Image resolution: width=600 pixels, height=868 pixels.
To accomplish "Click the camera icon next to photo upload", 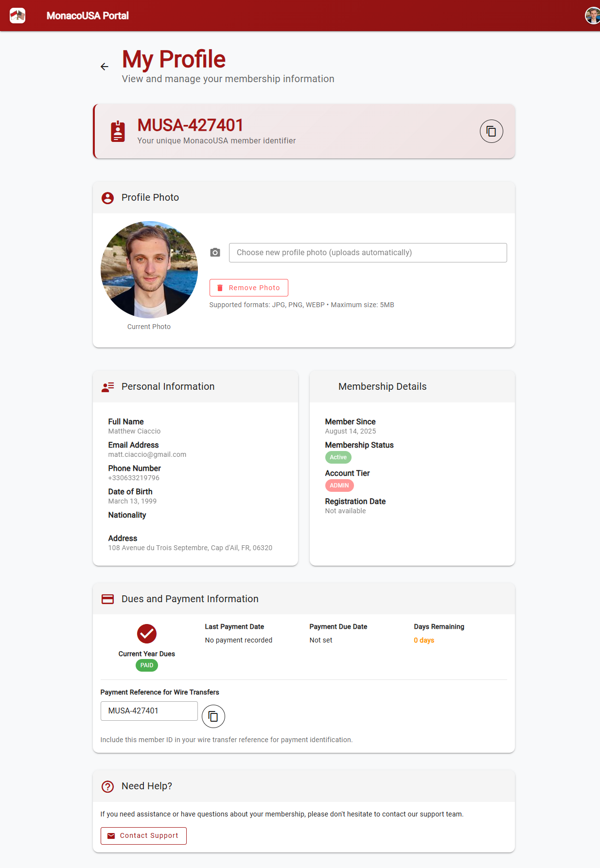I will click(x=215, y=253).
